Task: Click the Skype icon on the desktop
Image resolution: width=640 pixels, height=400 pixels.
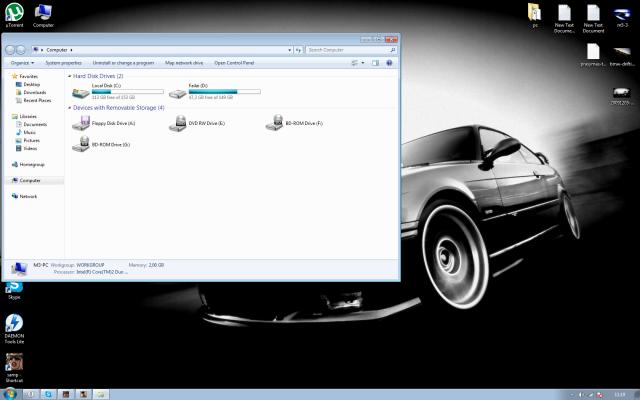Action: [x=14, y=287]
